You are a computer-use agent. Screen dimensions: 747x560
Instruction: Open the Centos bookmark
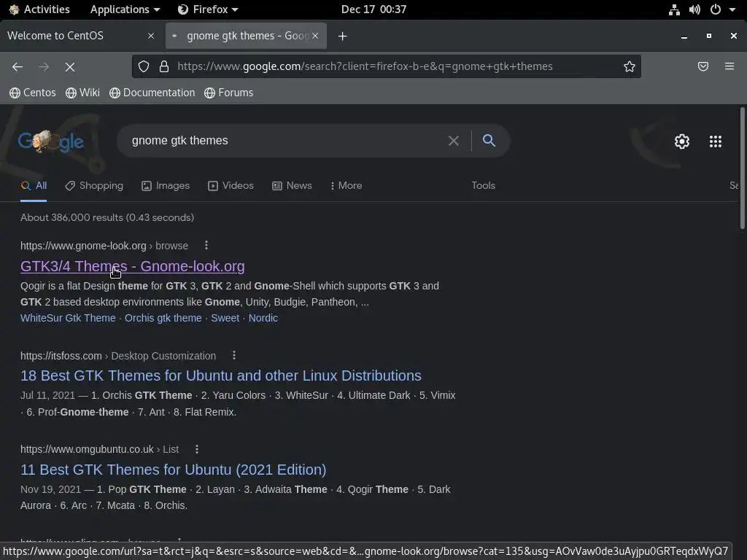click(x=33, y=93)
